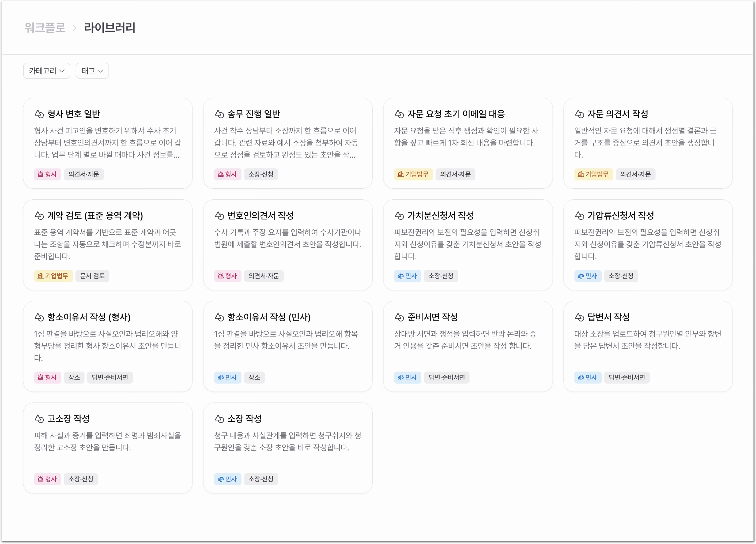Click 상소 tag on 항소이유서 작성 (민사) card
This screenshot has height=544, width=756.
pyautogui.click(x=254, y=378)
